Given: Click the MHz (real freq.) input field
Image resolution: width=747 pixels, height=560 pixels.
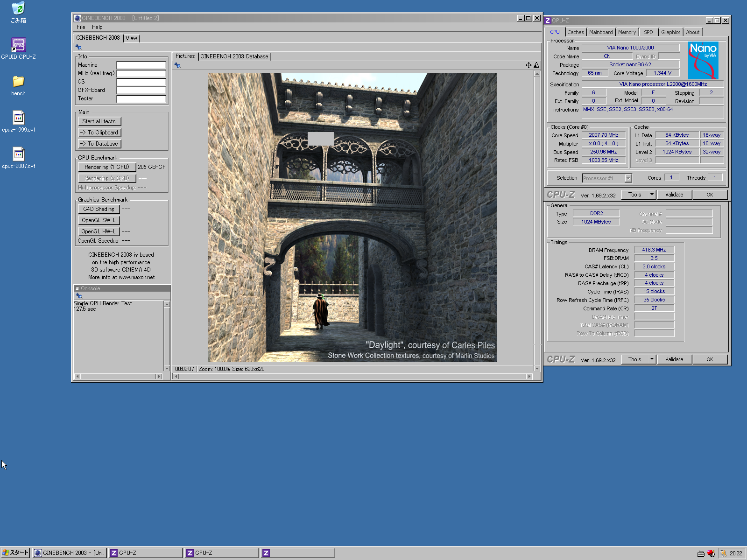Looking at the screenshot, I should [x=141, y=74].
